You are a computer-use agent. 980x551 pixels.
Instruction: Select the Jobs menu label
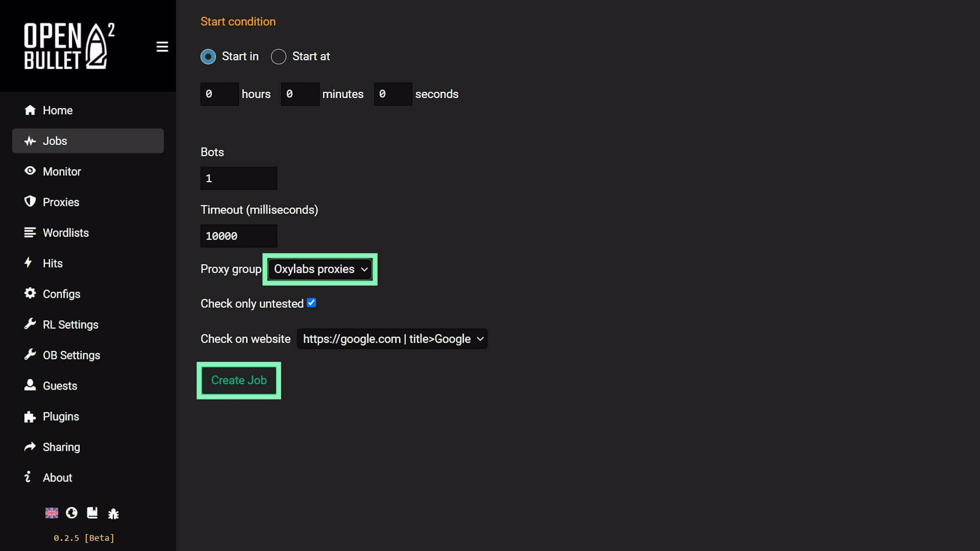point(55,141)
